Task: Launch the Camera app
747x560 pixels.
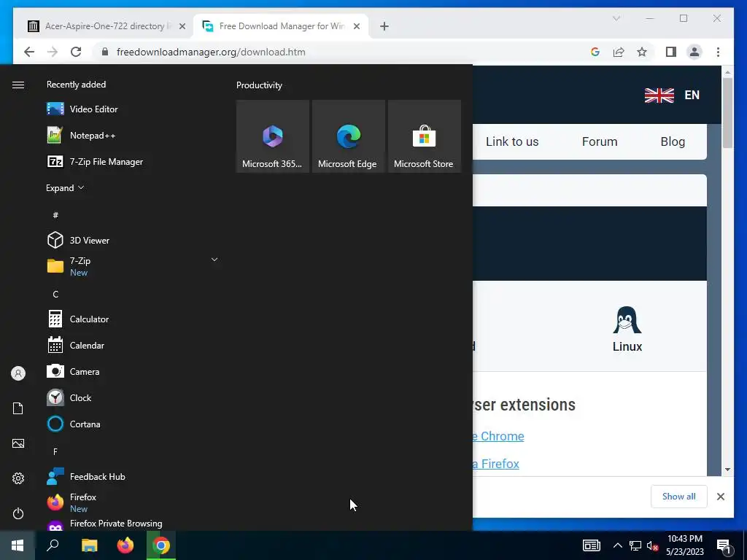Action: (x=132, y=371)
